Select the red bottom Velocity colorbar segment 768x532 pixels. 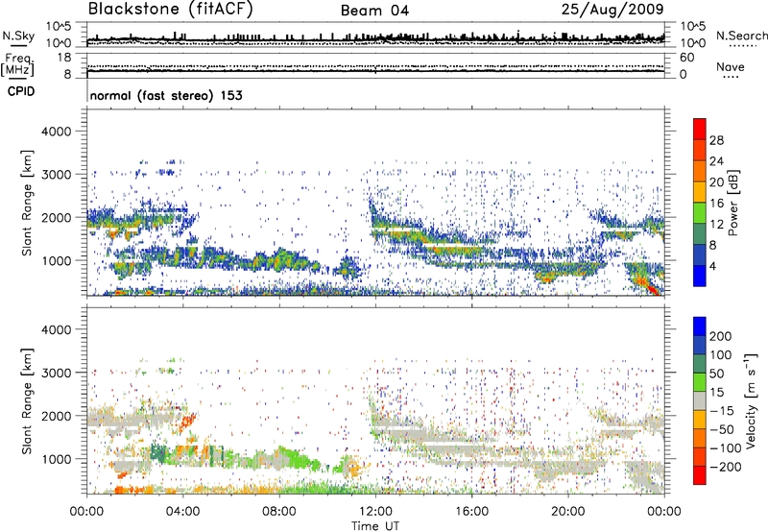coord(700,475)
